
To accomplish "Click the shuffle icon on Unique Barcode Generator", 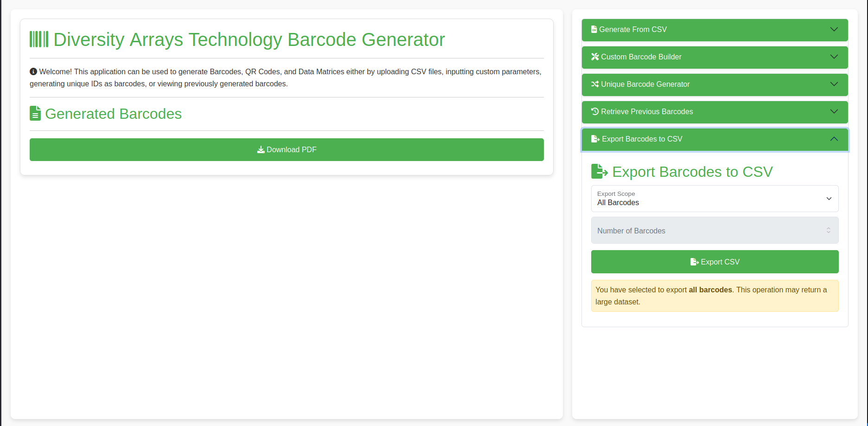I will (x=595, y=84).
